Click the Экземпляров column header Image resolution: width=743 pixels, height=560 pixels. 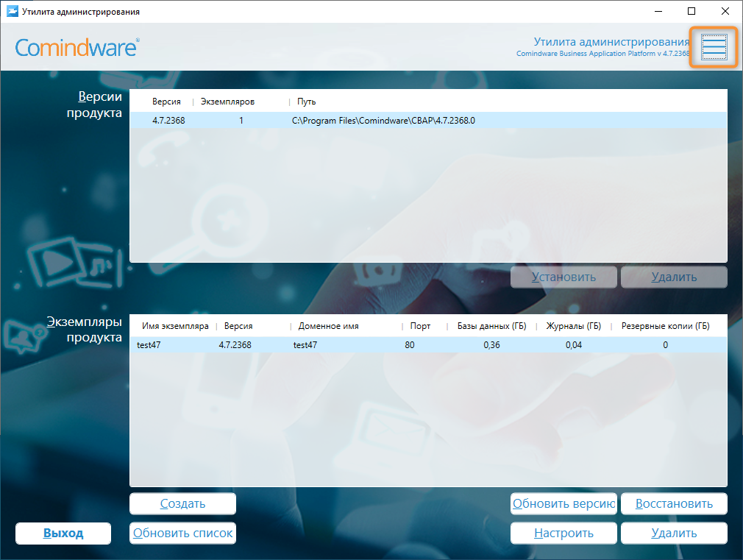pyautogui.click(x=227, y=102)
